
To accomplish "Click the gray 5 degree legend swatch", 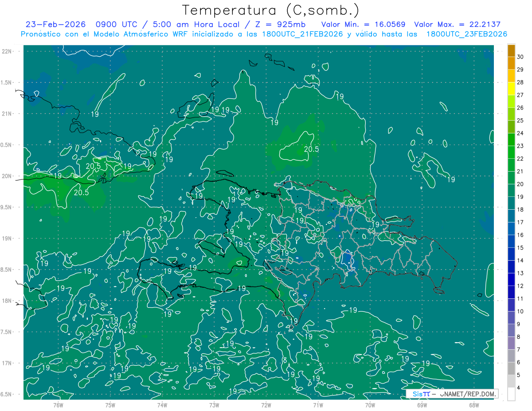I will (511, 369).
